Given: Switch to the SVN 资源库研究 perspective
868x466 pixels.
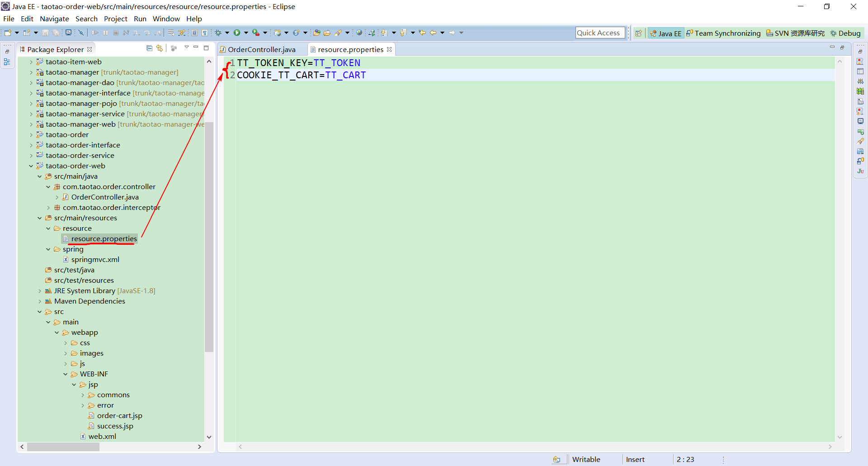Looking at the screenshot, I should pyautogui.click(x=795, y=33).
